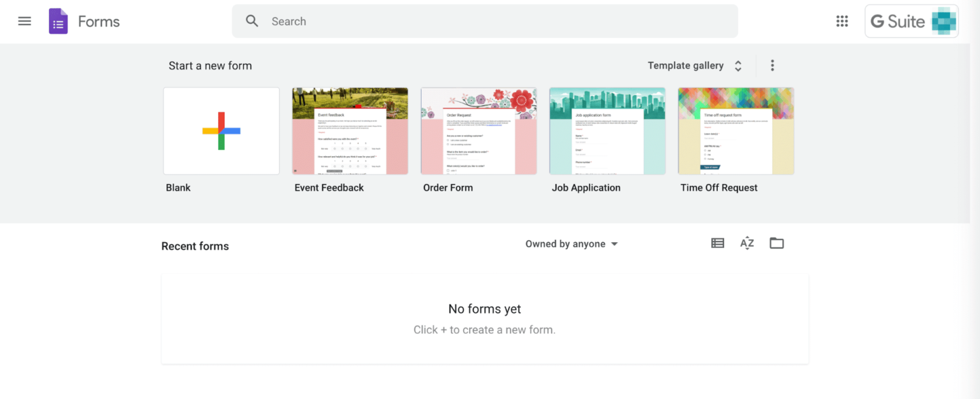Click the hamburger main menu icon
This screenshot has height=399, width=980.
(24, 20)
